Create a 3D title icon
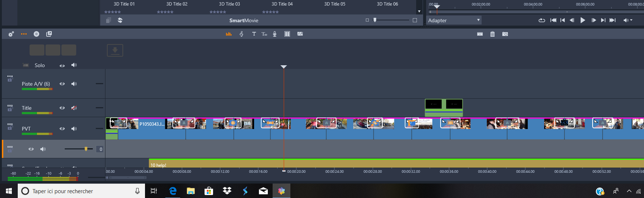This screenshot has height=198, width=644. pyautogui.click(x=264, y=34)
